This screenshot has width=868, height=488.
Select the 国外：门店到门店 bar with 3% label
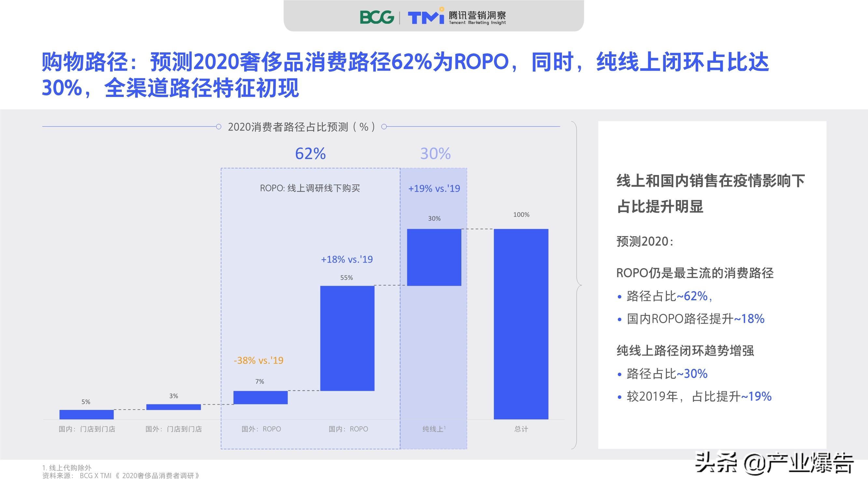tap(174, 407)
